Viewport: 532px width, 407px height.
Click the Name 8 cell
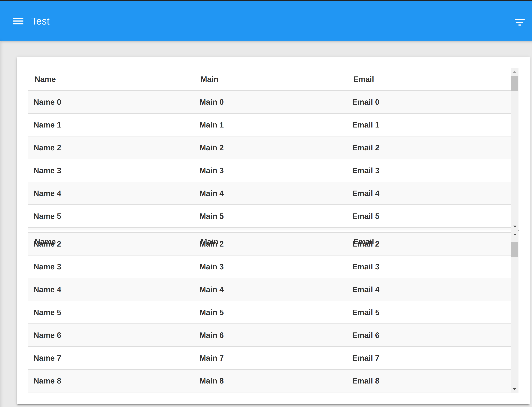pyautogui.click(x=47, y=381)
